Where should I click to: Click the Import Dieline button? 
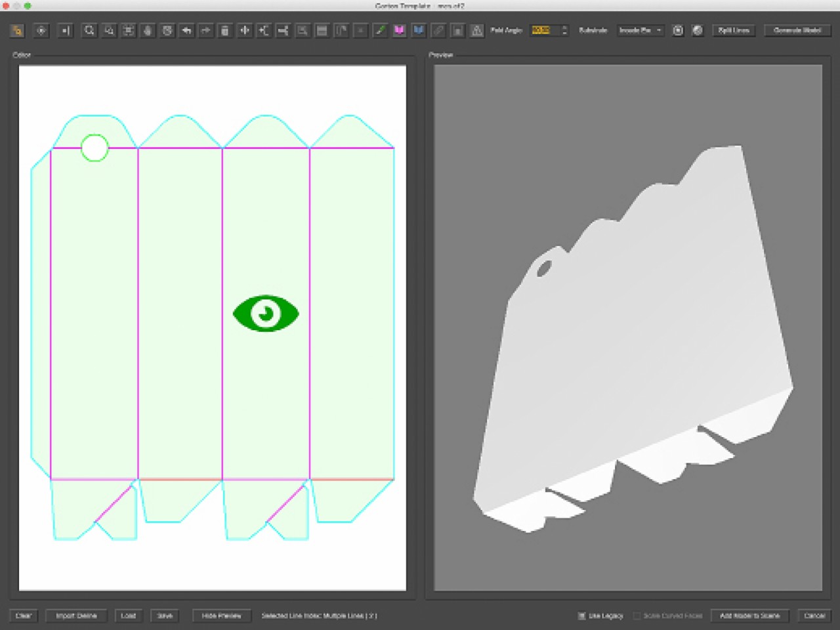pos(76,616)
